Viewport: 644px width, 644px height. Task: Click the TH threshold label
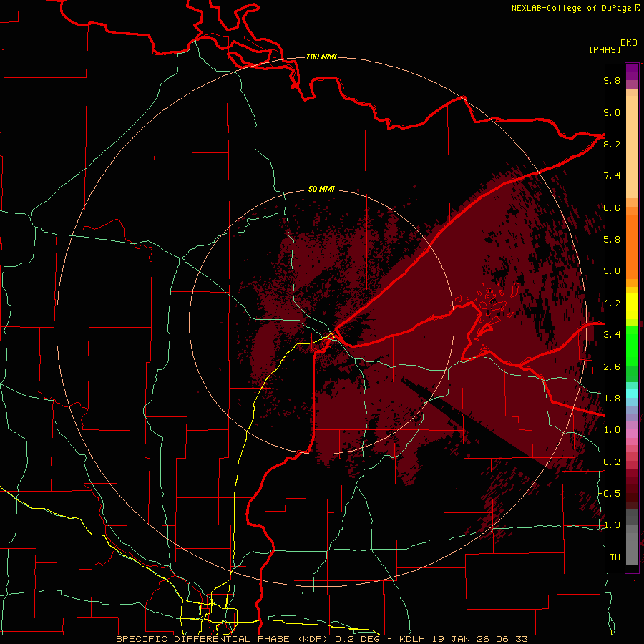[x=615, y=557]
